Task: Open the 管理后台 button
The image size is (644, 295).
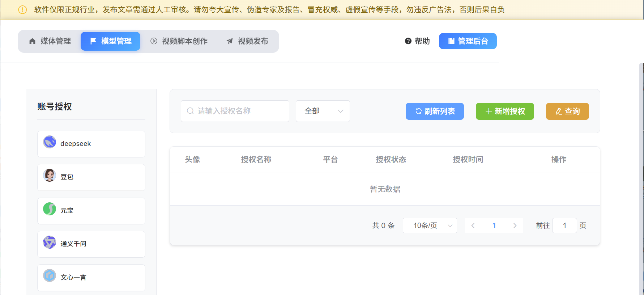Action: [x=468, y=41]
